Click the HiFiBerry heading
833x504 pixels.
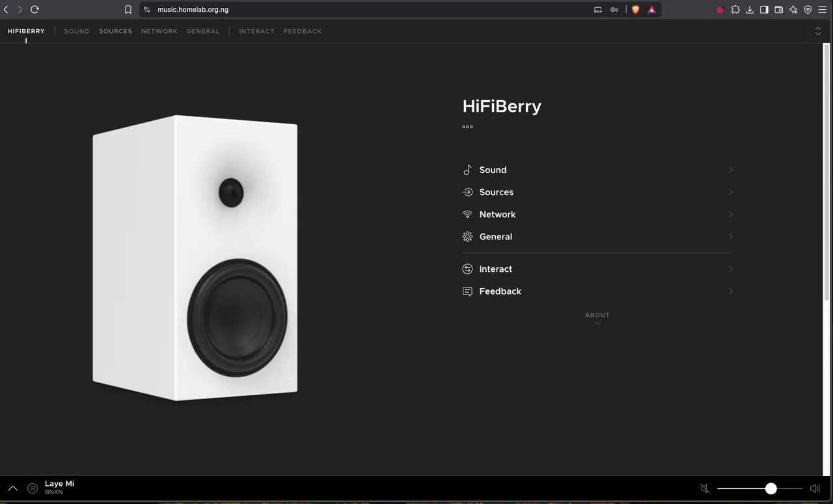[x=502, y=106]
